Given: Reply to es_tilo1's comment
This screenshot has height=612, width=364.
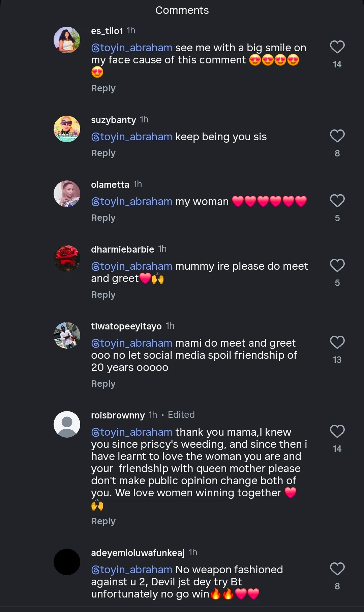Looking at the screenshot, I should pyautogui.click(x=103, y=88).
